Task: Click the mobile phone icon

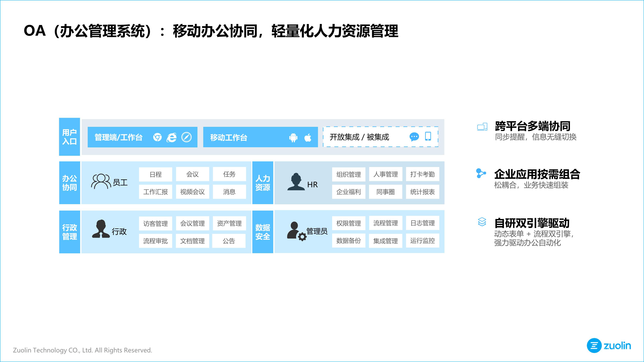Action: pos(428,136)
